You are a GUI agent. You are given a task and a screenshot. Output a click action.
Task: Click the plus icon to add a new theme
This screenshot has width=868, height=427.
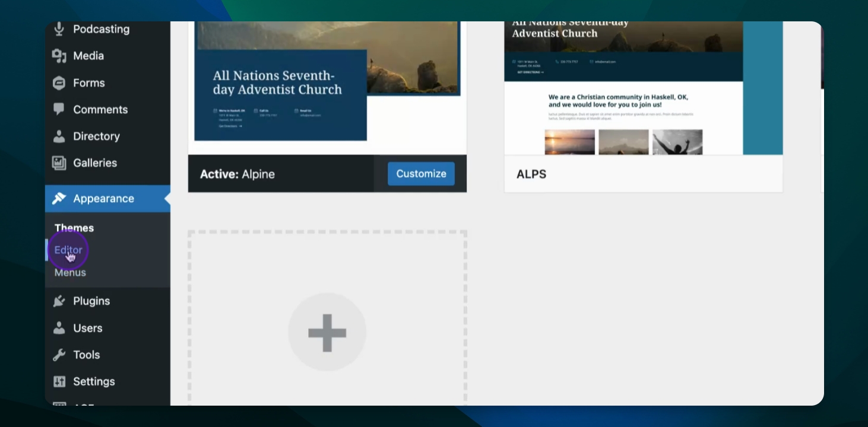(327, 332)
